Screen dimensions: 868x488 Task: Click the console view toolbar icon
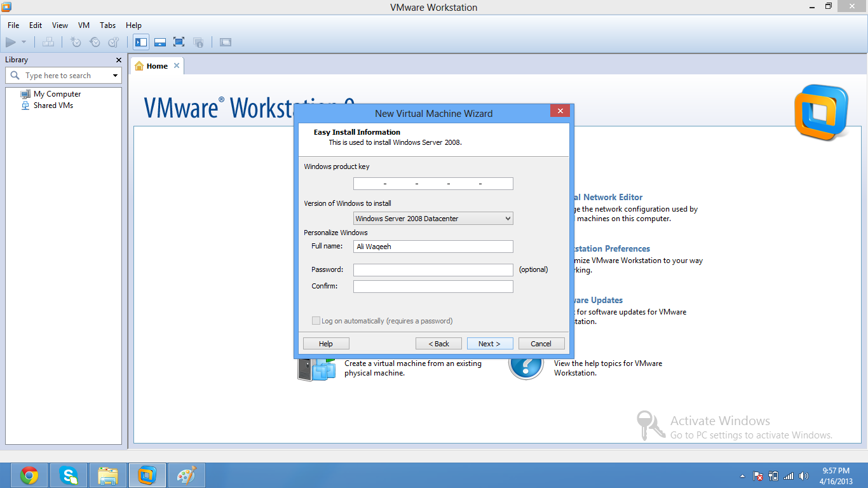point(226,43)
